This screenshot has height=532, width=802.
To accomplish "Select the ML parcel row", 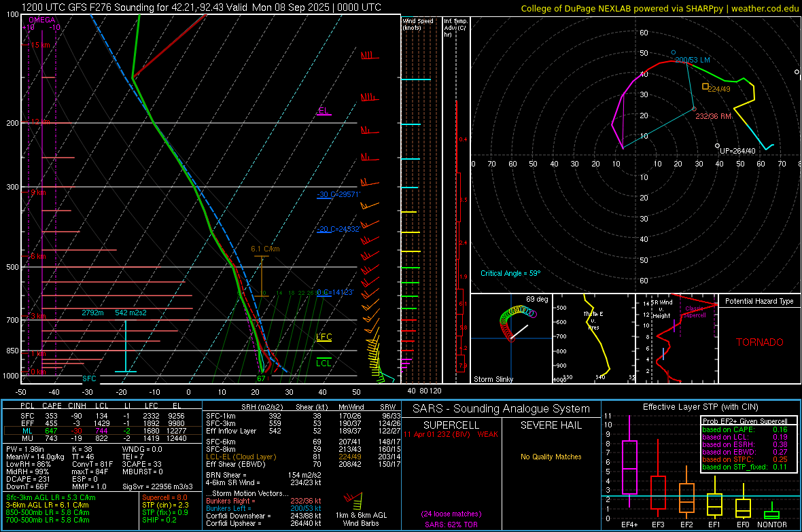I will coord(103,431).
